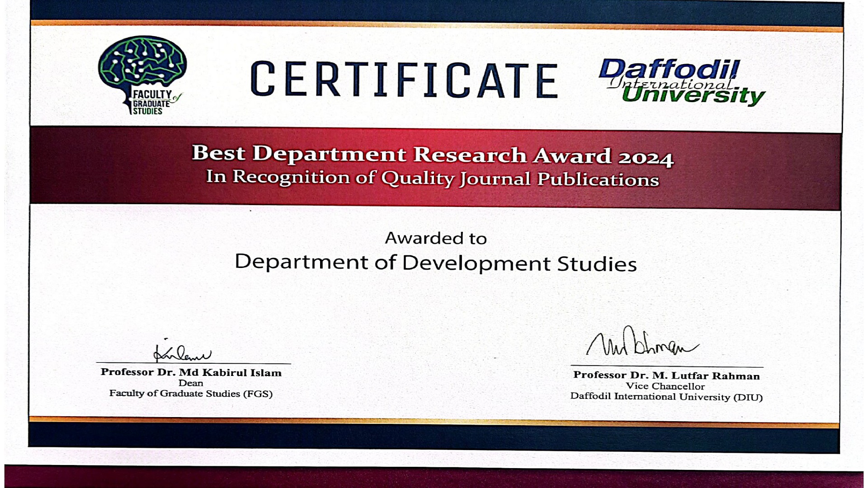This screenshot has width=868, height=488.
Task: Click the large CERTIFICATE heading
Action: tap(404, 80)
